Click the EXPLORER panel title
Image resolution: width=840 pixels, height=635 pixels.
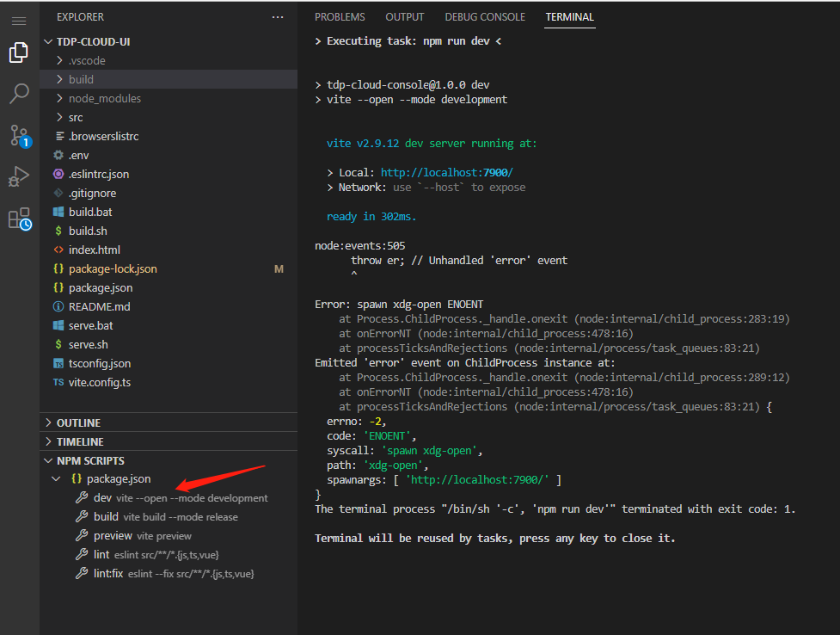[x=80, y=17]
